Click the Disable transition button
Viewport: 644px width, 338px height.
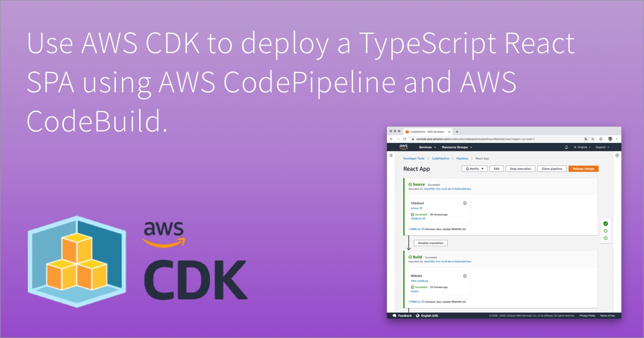tap(430, 243)
